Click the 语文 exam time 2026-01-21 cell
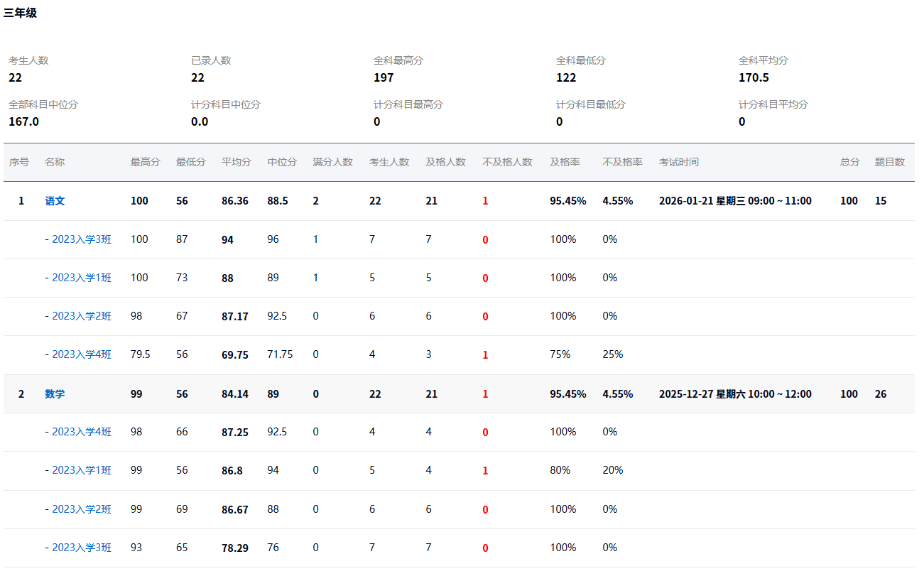 [735, 201]
